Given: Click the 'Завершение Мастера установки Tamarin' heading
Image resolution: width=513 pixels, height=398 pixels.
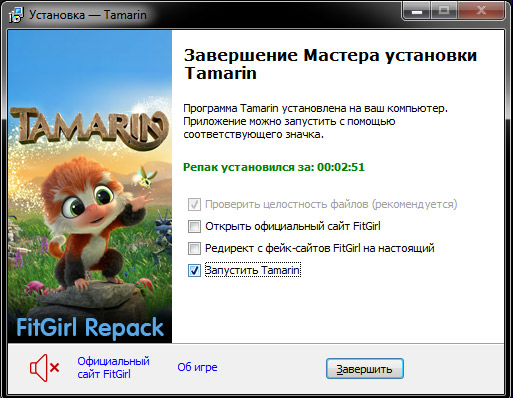Looking at the screenshot, I should tap(330, 64).
